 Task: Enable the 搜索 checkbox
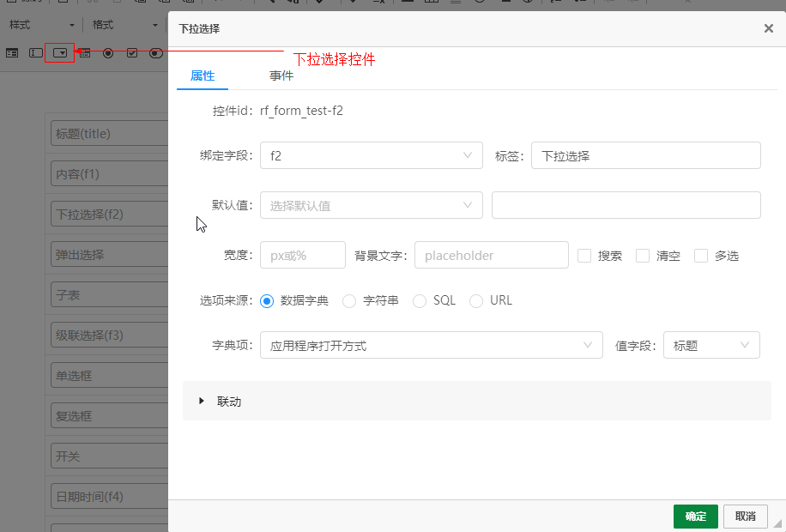click(584, 256)
